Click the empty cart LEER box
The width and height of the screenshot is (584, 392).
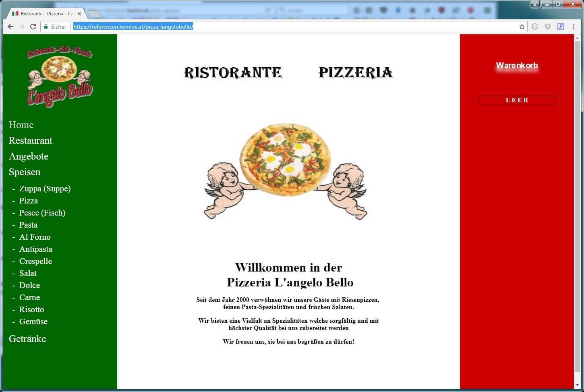pyautogui.click(x=517, y=100)
